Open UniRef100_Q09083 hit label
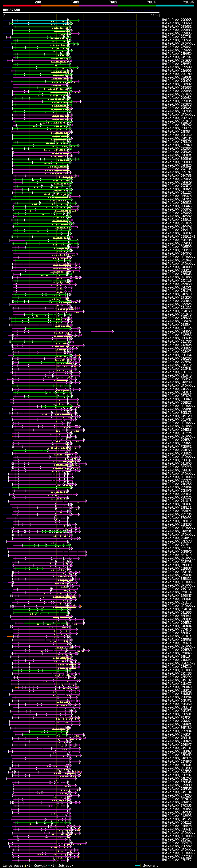 tap(177, 30)
